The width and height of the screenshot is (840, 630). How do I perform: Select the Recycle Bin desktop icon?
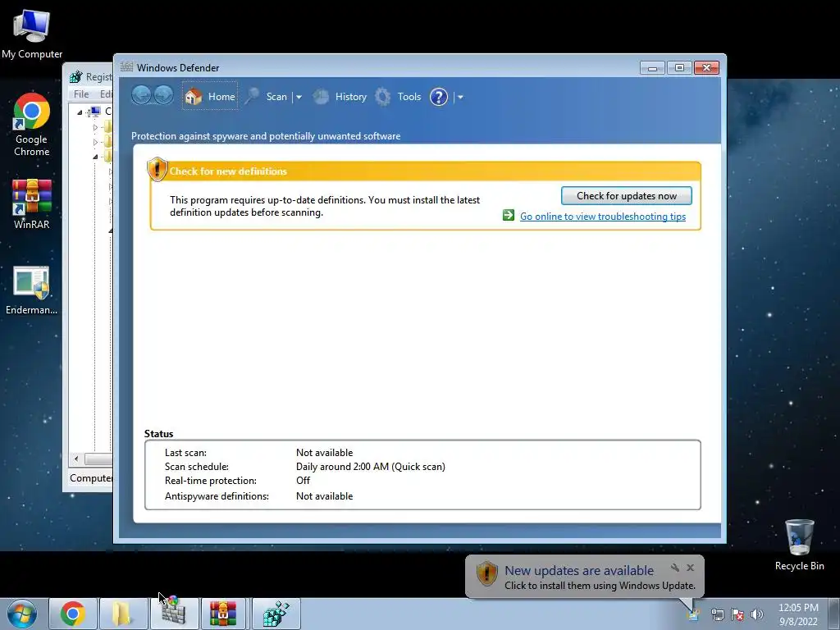[x=799, y=545]
